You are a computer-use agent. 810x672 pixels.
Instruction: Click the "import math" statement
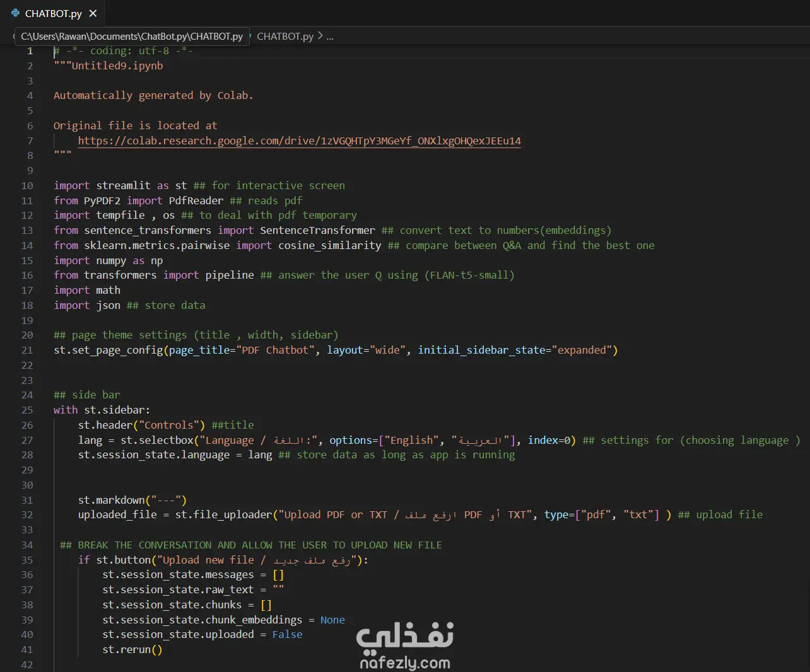coord(87,291)
